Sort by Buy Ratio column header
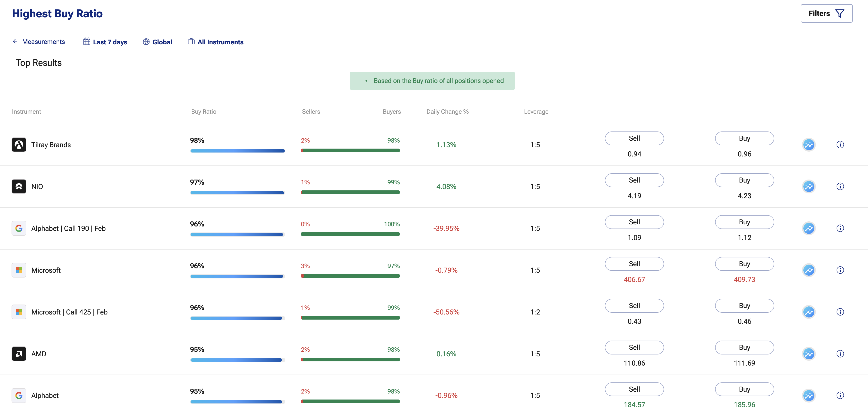 (x=203, y=112)
